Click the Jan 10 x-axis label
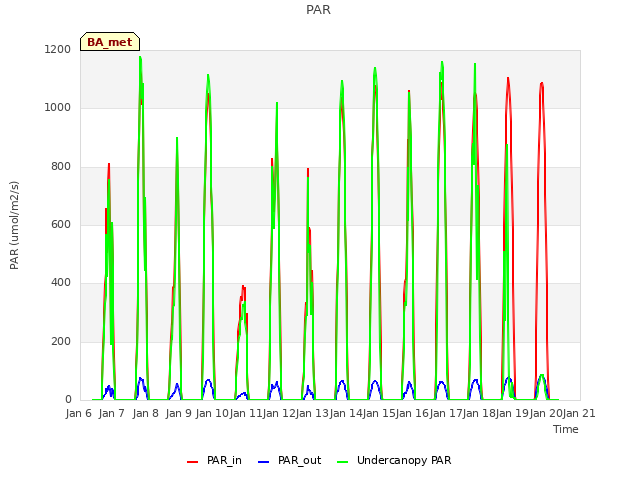This screenshot has width=640, height=480. [212, 413]
